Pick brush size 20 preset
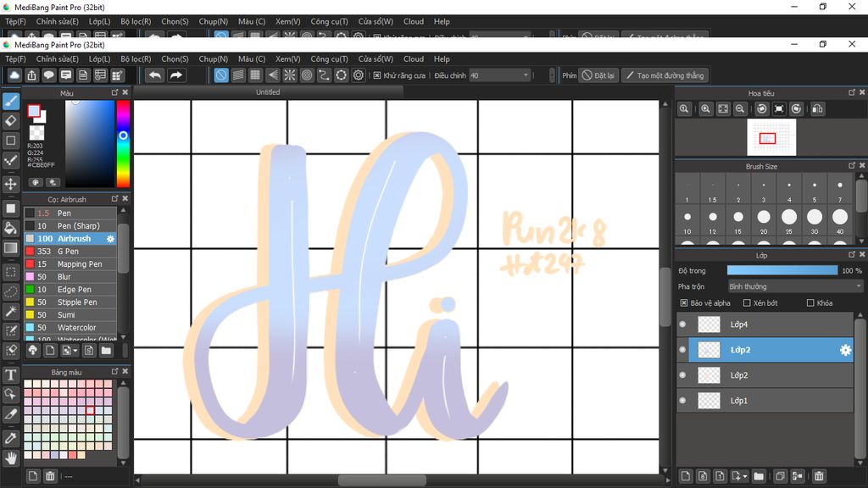Screen dimensions: 868x488 point(764,221)
